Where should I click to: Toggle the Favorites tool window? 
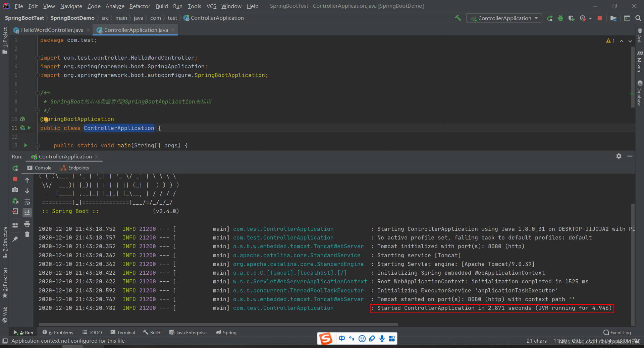(x=5, y=283)
